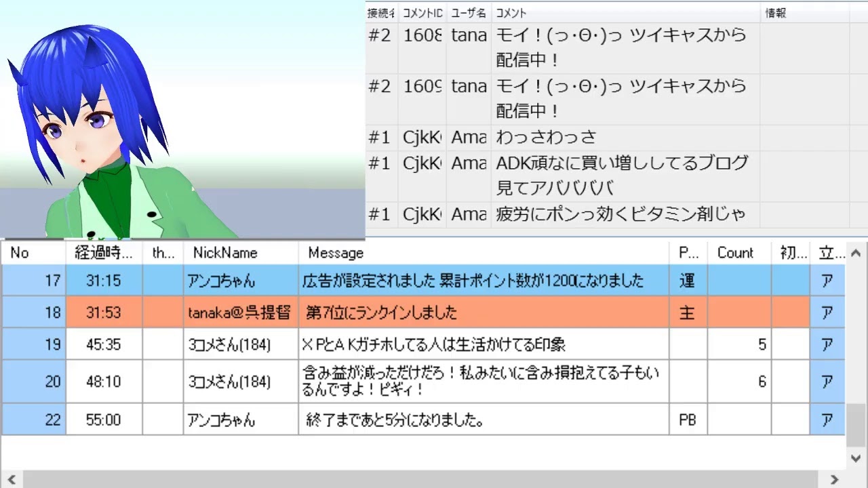Viewport: 868px width, 488px height.
Task: Click the down arrow of the vertical scrollbar
Action: (856, 458)
